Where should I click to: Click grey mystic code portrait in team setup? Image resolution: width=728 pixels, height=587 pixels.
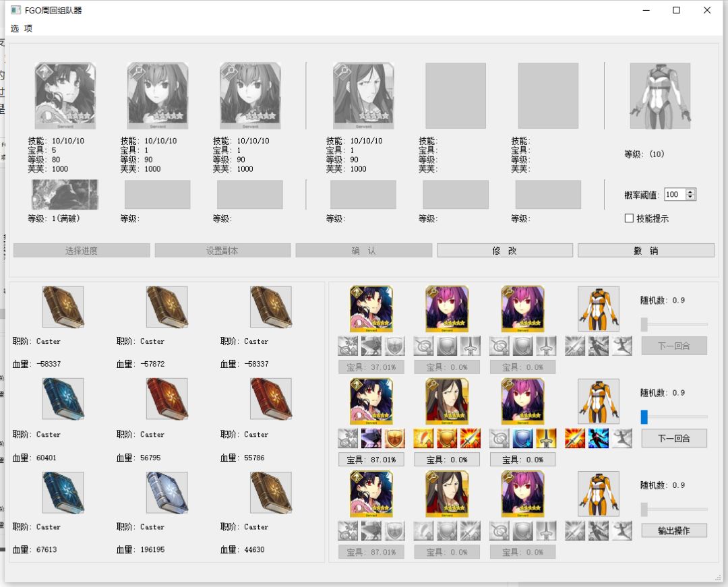pyautogui.click(x=660, y=96)
